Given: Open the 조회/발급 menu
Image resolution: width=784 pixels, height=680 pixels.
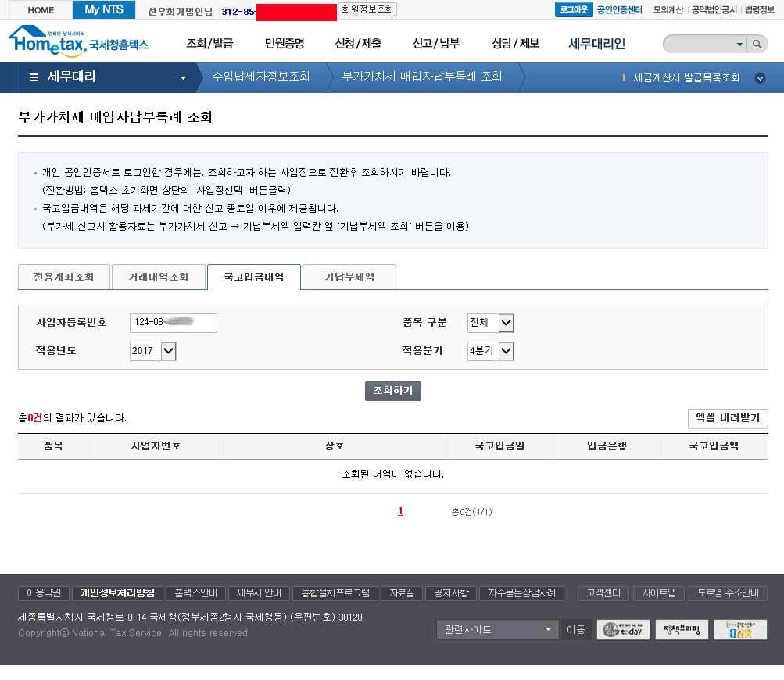Looking at the screenshot, I should coord(209,44).
